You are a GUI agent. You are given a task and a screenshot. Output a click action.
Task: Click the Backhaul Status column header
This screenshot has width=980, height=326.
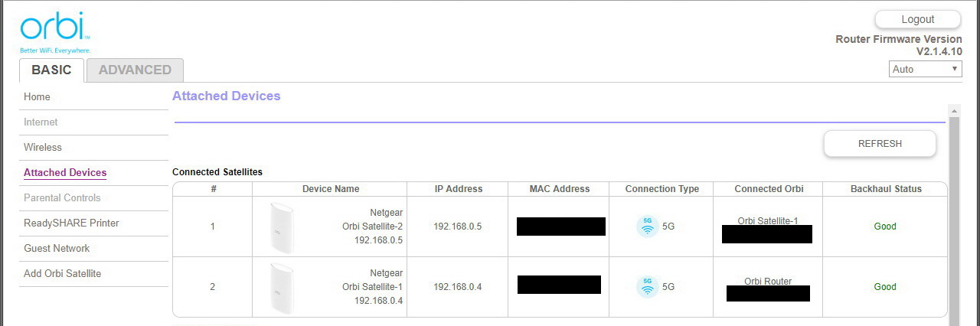885,189
